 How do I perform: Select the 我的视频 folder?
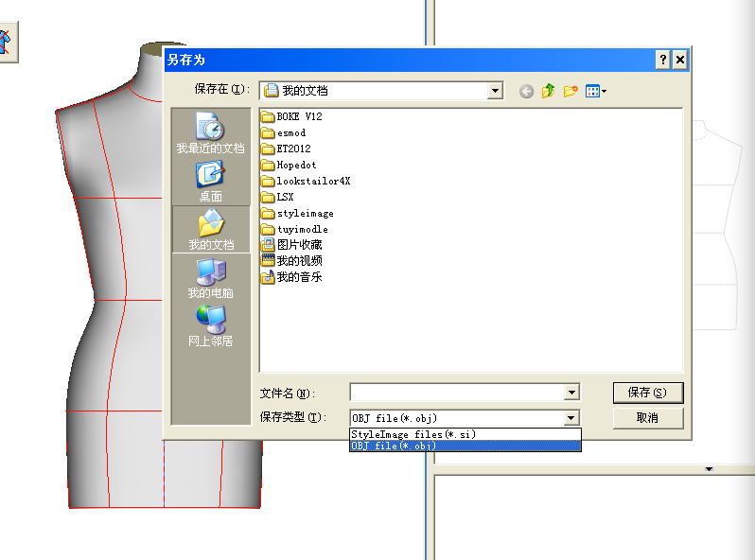click(x=291, y=261)
